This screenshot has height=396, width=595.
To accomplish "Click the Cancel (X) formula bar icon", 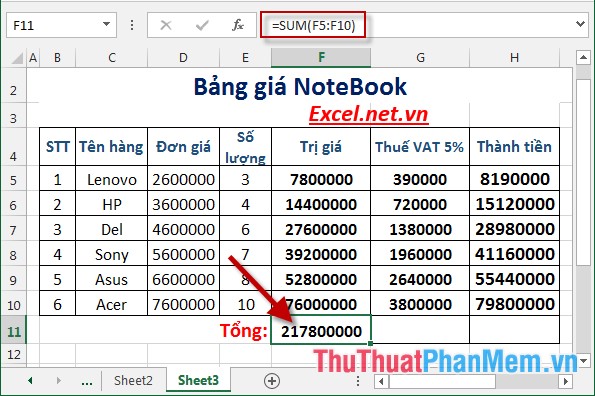I will (166, 25).
